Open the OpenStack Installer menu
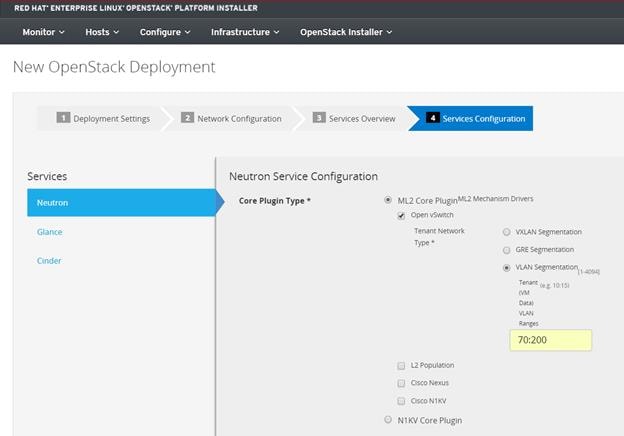 tap(346, 32)
